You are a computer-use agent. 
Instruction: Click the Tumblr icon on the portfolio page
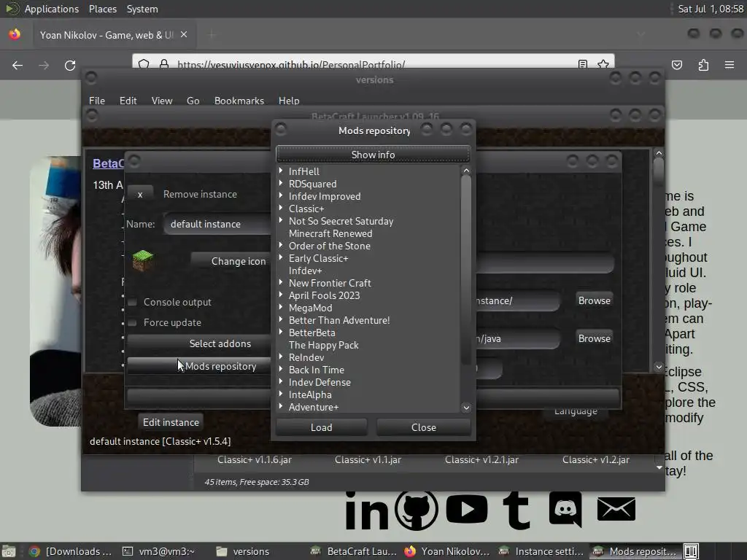point(517,511)
